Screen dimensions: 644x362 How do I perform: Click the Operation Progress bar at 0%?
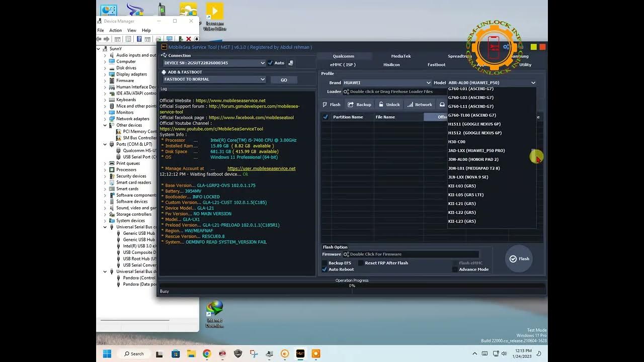tap(352, 286)
